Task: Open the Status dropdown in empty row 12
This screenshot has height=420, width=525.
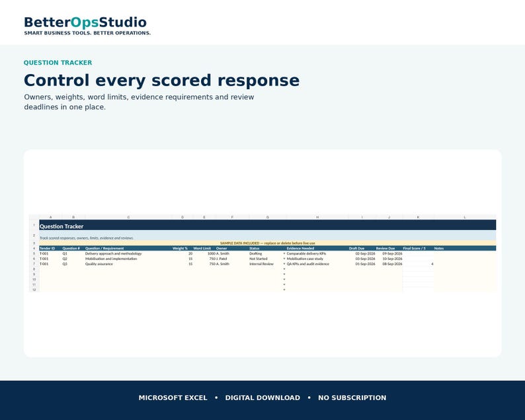Action: 284,290
